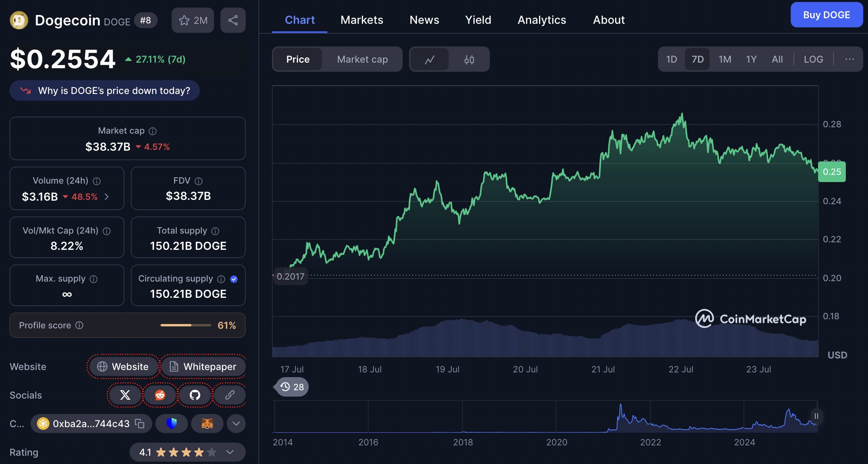This screenshot has width=868, height=464.
Task: Set chart range to 1D
Action: [x=671, y=59]
